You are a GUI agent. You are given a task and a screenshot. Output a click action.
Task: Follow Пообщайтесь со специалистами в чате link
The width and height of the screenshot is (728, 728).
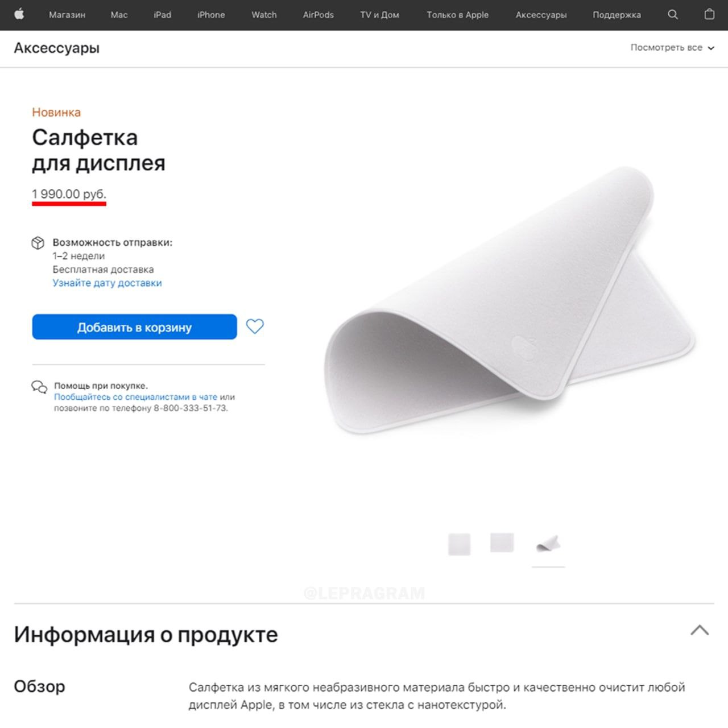tap(135, 397)
